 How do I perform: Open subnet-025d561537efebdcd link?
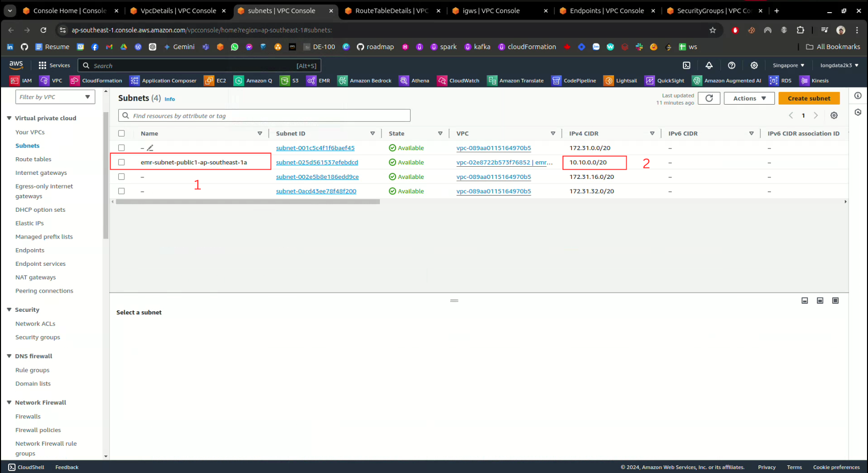point(317,162)
